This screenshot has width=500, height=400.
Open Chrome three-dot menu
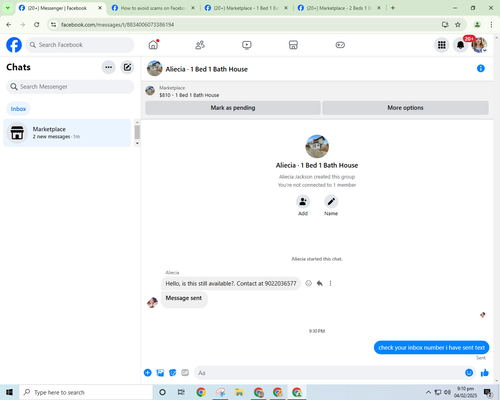click(491, 24)
